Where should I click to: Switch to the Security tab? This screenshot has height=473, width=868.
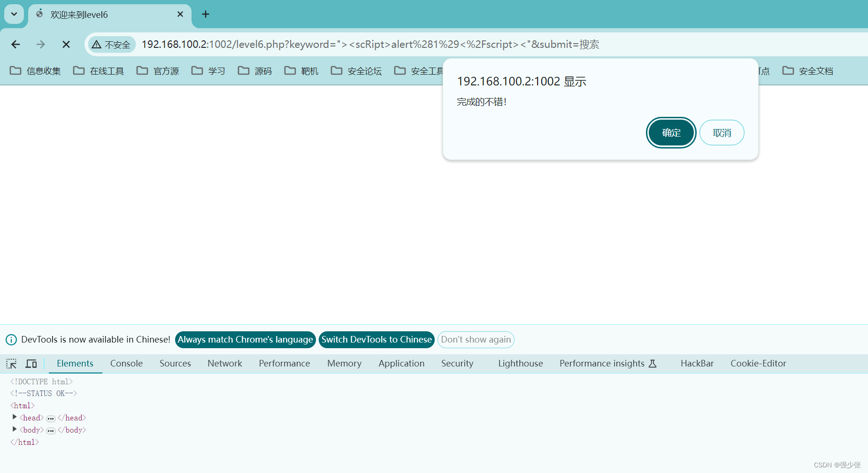click(x=457, y=364)
